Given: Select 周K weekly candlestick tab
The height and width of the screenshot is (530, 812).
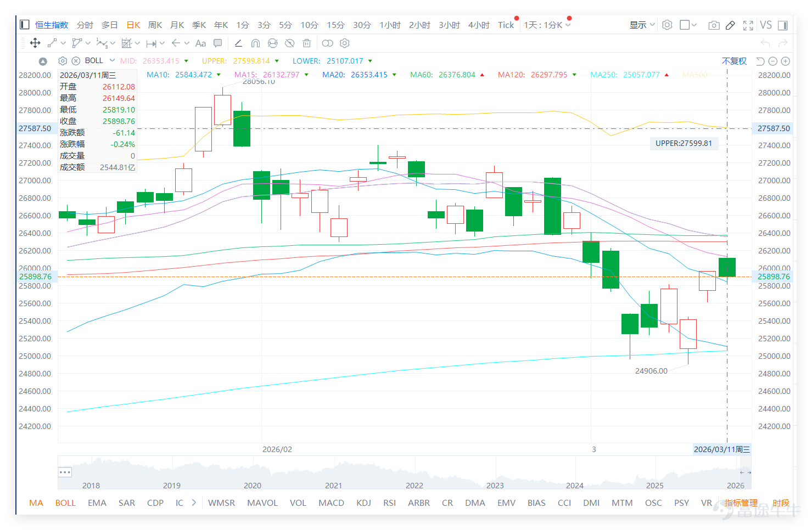Looking at the screenshot, I should tap(155, 25).
